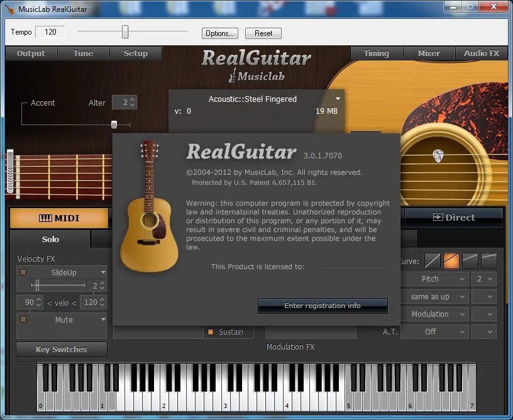The width and height of the screenshot is (513, 420).
Task: Open the Pitch controller dropdown
Action: 435,279
